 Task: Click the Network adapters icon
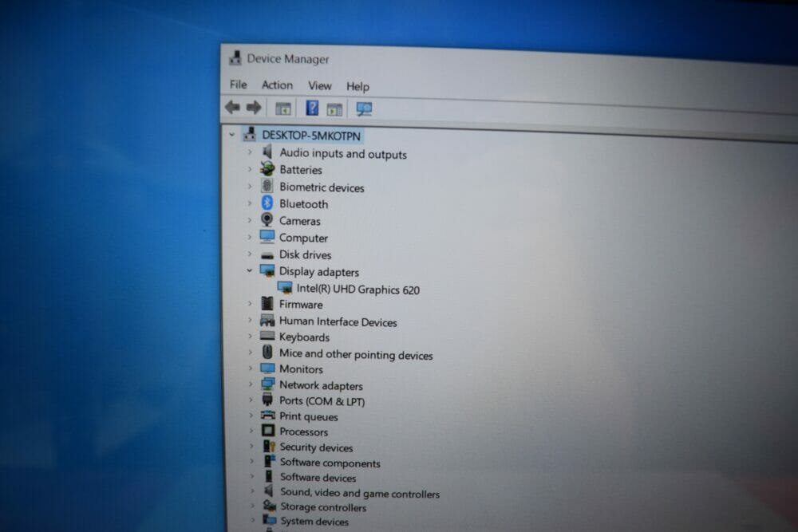coord(267,384)
